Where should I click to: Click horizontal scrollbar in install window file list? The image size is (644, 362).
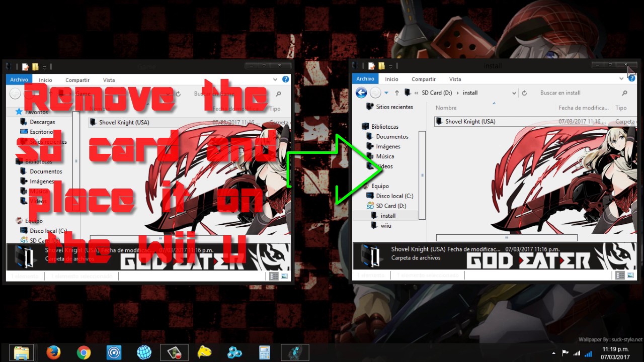[507, 237]
